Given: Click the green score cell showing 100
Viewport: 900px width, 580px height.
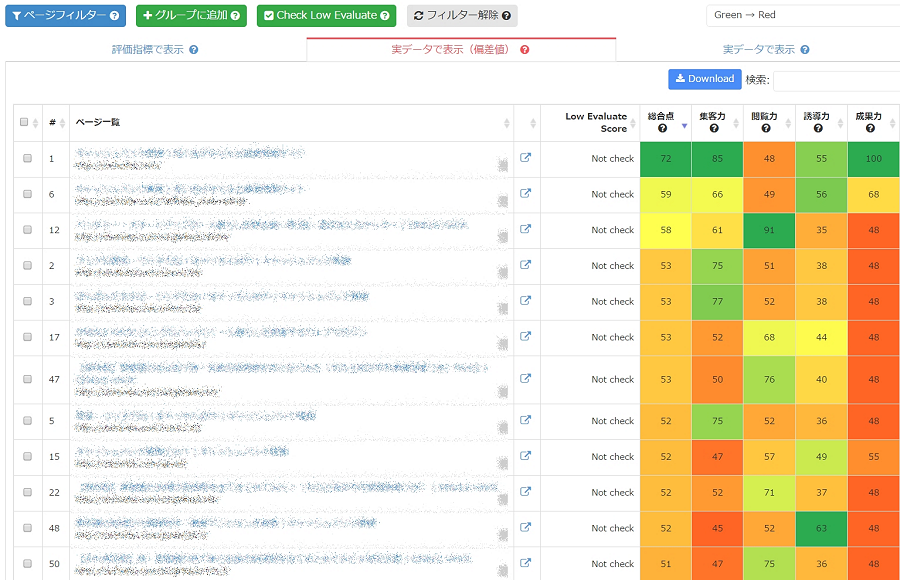Looking at the screenshot, I should 873,158.
